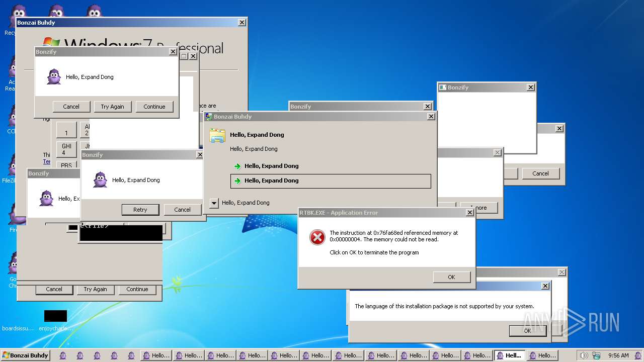Click Bonzi icon in top-left Bonzify dialog
Image resolution: width=644 pixels, height=362 pixels.
54,77
